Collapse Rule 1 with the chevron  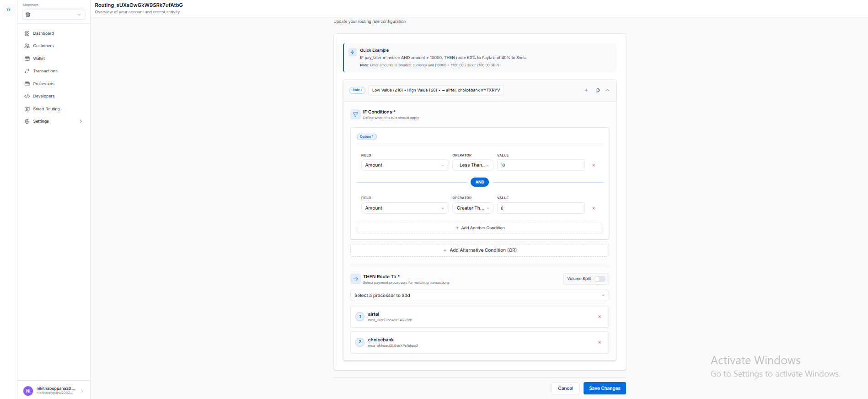(607, 90)
